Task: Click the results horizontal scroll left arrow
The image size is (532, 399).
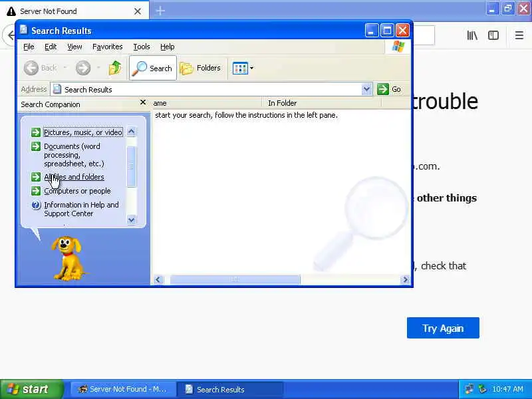Action: point(158,280)
